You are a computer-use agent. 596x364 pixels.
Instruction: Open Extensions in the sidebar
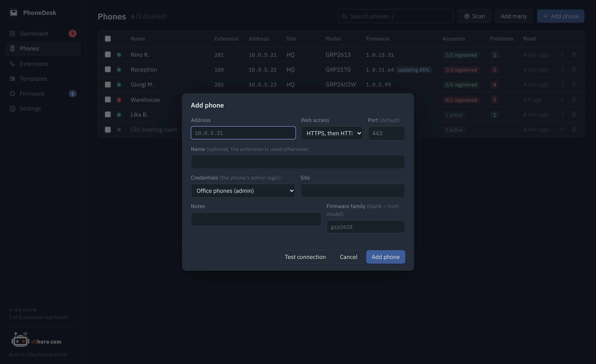point(43,64)
